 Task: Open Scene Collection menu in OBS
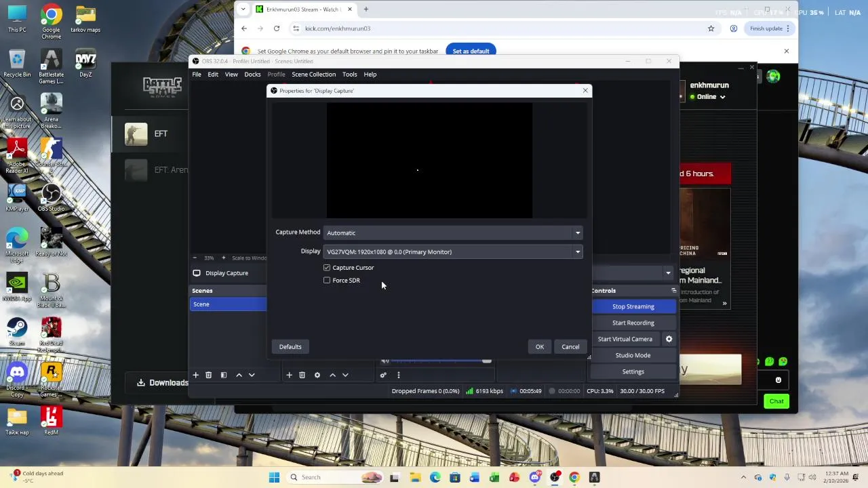coord(313,75)
